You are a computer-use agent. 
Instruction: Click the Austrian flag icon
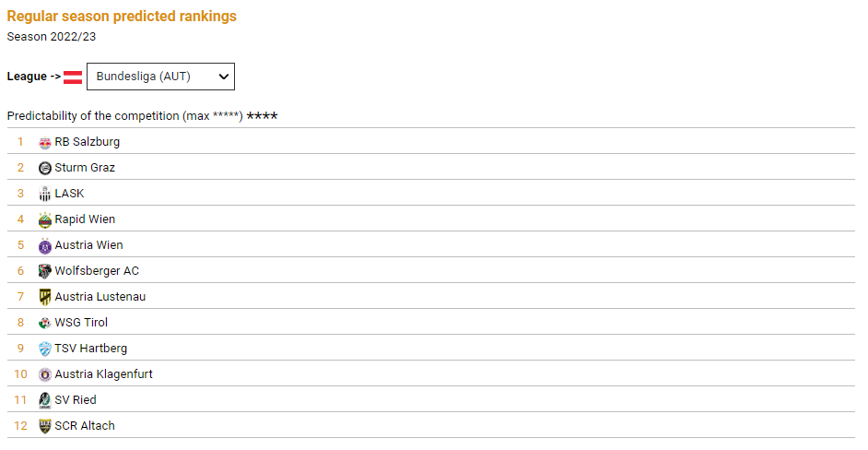tap(73, 77)
